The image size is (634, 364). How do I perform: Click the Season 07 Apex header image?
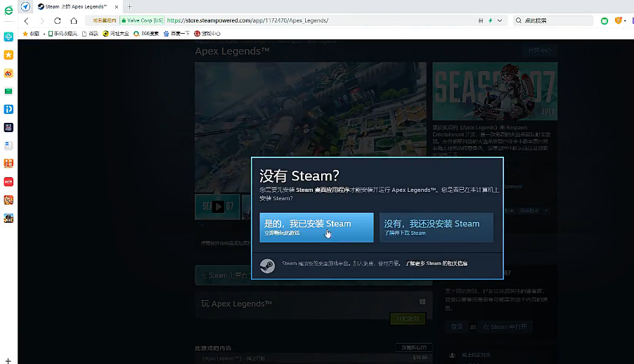pyautogui.click(x=495, y=91)
